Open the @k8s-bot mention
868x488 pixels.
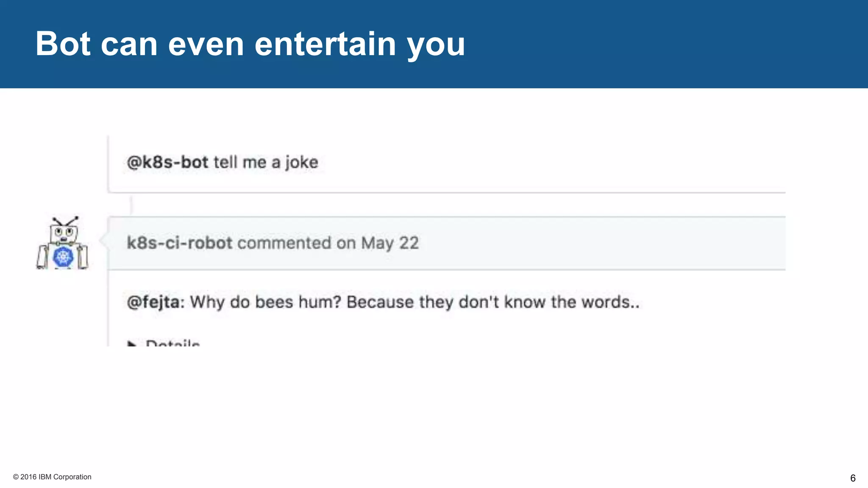167,162
